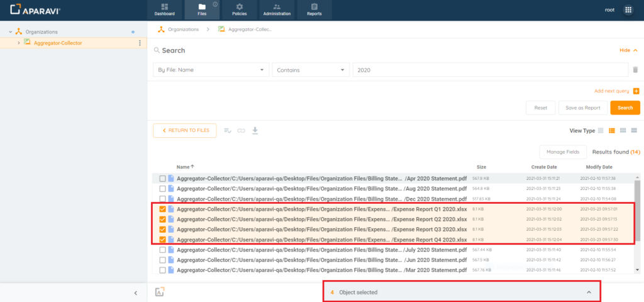Open the apps grid menu icon
This screenshot has width=644, height=302.
pos(628,10)
